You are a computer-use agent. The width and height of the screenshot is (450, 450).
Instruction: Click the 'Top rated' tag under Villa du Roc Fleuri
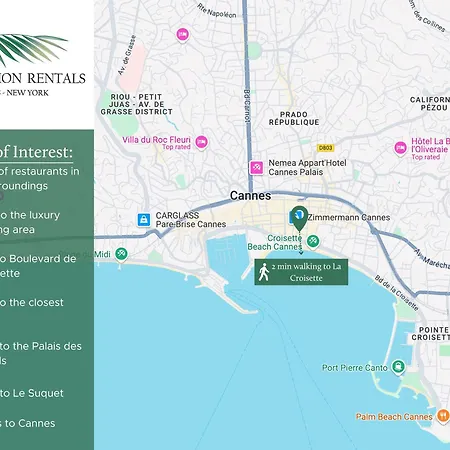pos(176,147)
